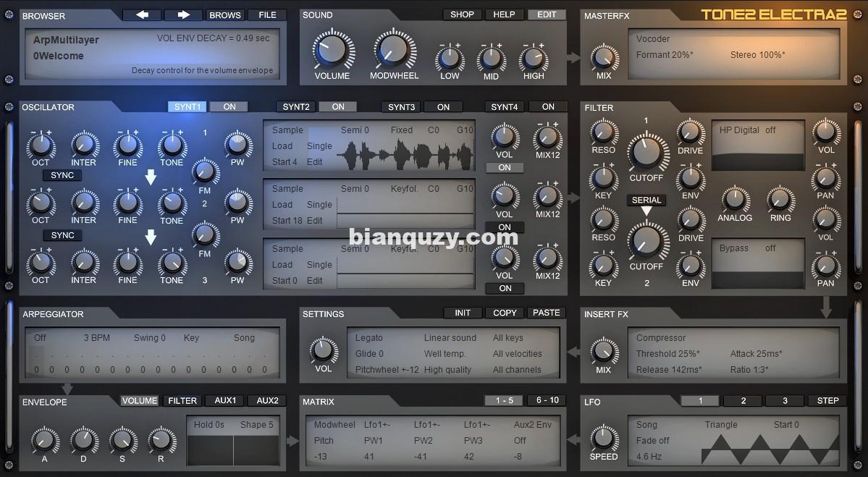Open the FILE menu in the Browser
868x477 pixels.
click(x=267, y=15)
